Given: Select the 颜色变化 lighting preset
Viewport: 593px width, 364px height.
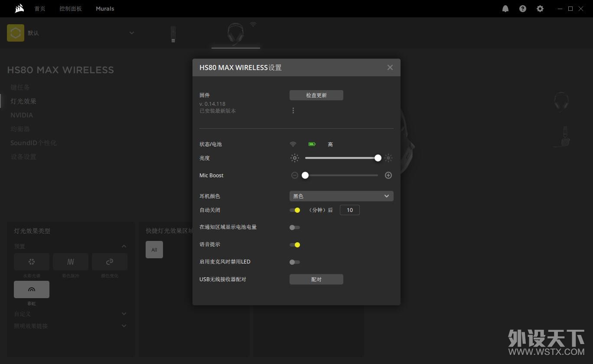Looking at the screenshot, I should (110, 262).
